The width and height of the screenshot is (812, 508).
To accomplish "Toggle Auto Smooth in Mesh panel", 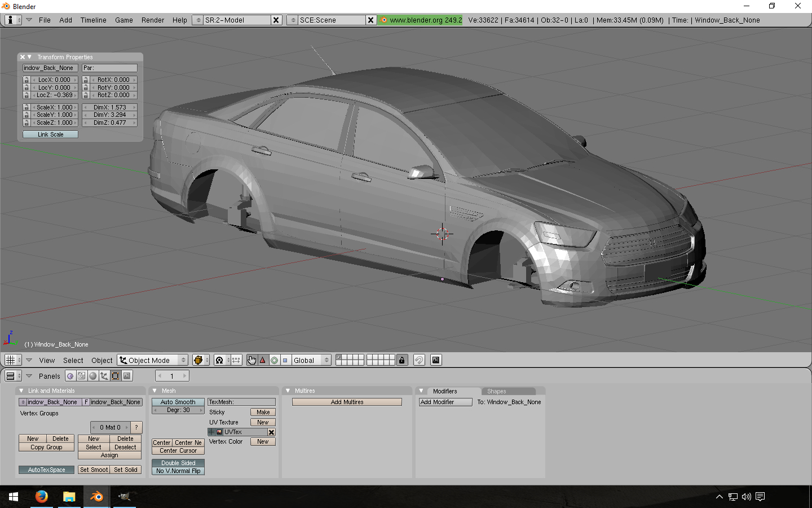I will 178,402.
